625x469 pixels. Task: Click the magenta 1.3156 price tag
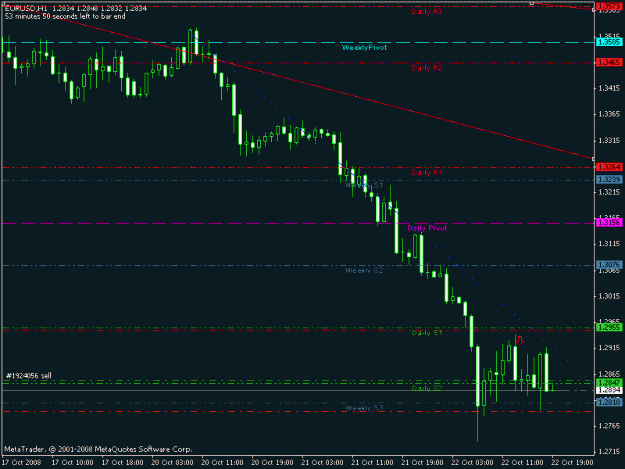[609, 223]
